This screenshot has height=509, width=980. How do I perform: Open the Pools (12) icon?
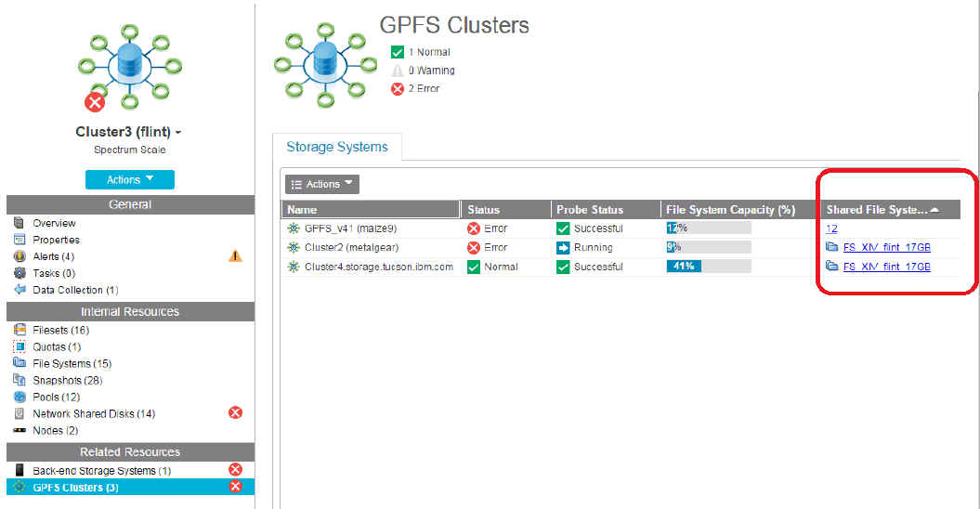pyautogui.click(x=20, y=397)
